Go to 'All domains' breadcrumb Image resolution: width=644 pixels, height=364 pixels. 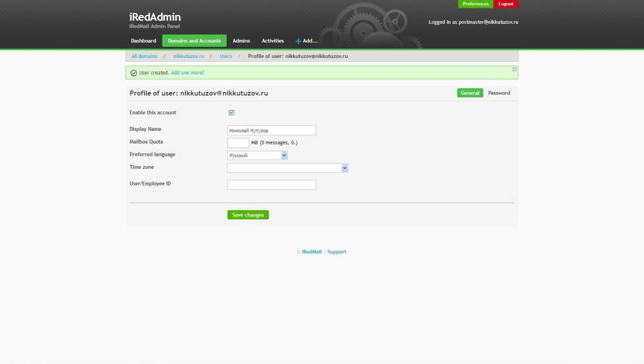coord(144,56)
